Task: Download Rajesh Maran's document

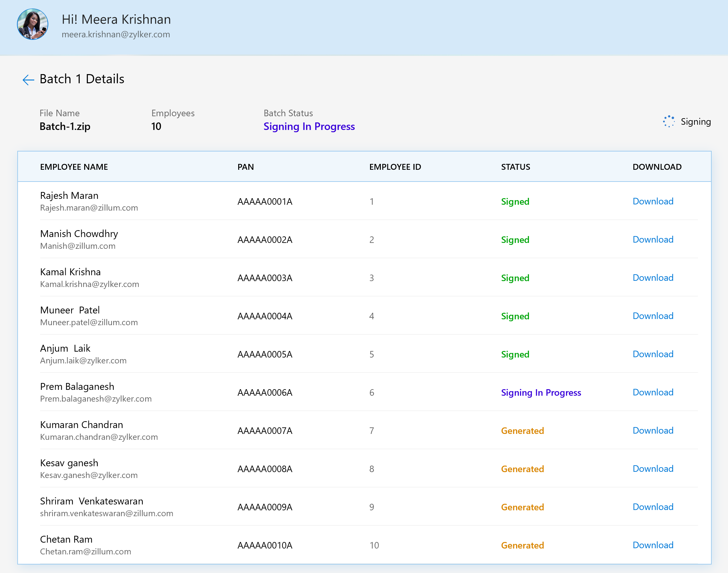Action: (x=653, y=201)
